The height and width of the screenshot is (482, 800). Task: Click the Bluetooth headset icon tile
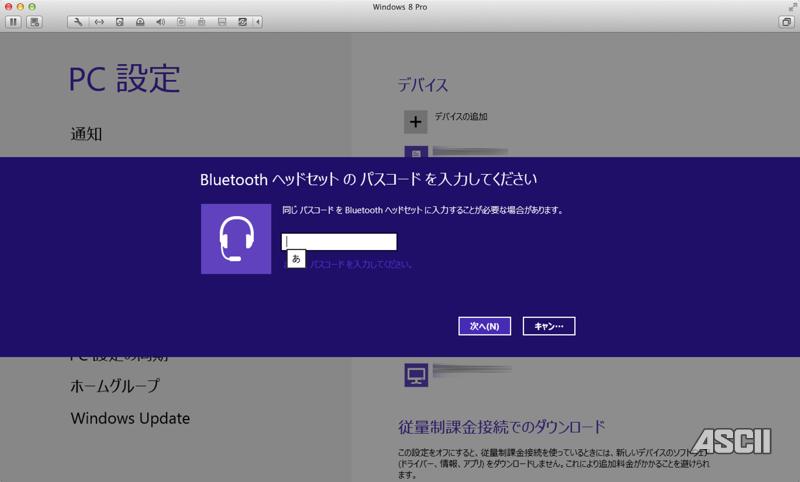pos(236,239)
